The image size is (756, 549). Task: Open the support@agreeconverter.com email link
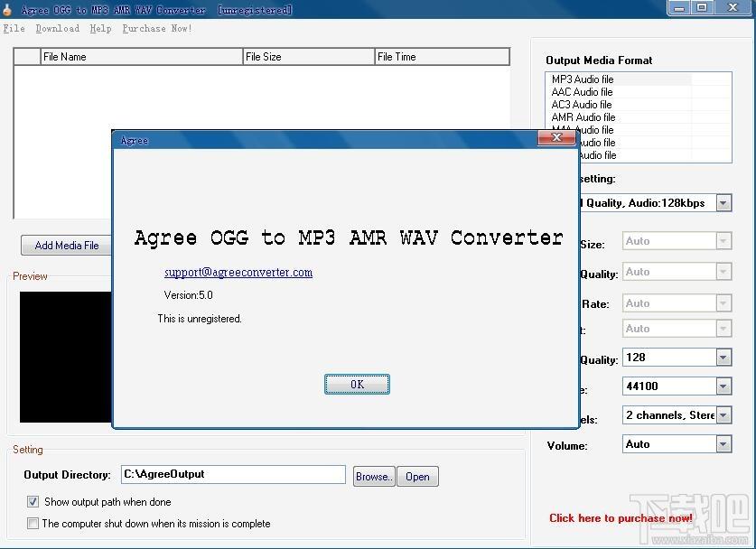pos(238,273)
